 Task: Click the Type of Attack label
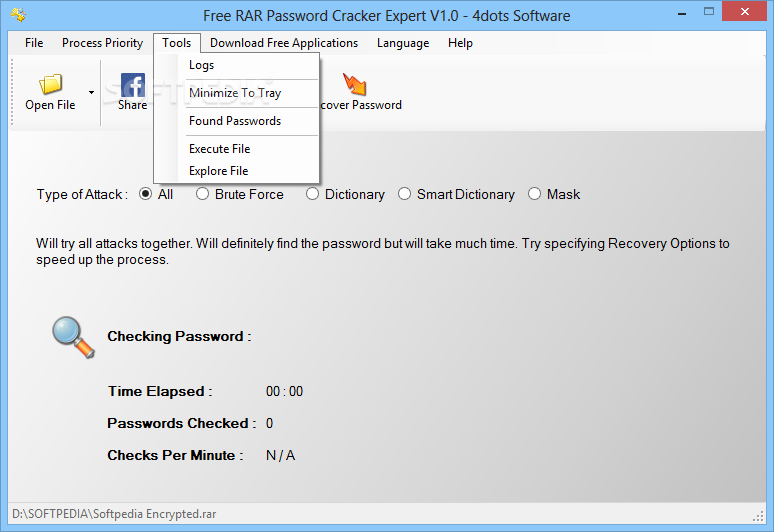pos(82,194)
